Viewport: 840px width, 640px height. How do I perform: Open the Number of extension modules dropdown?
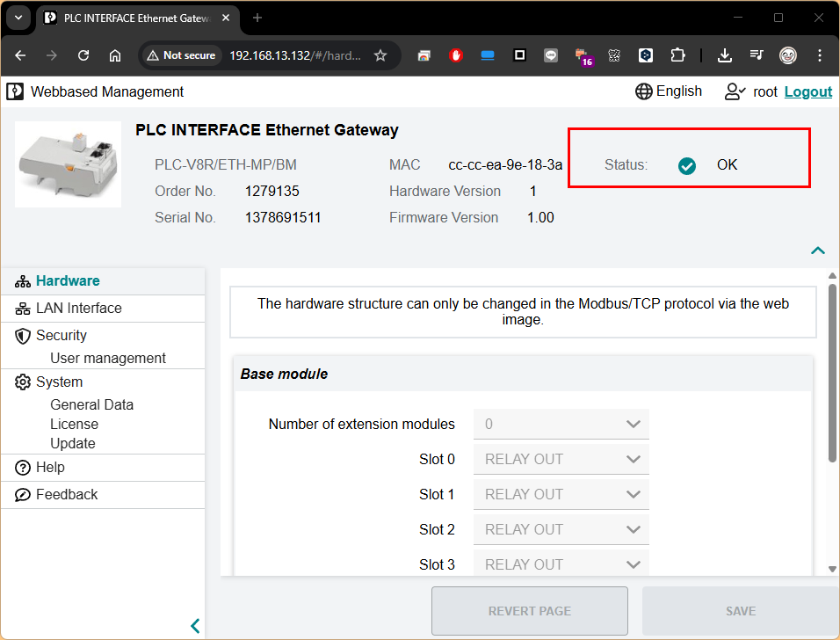click(561, 424)
